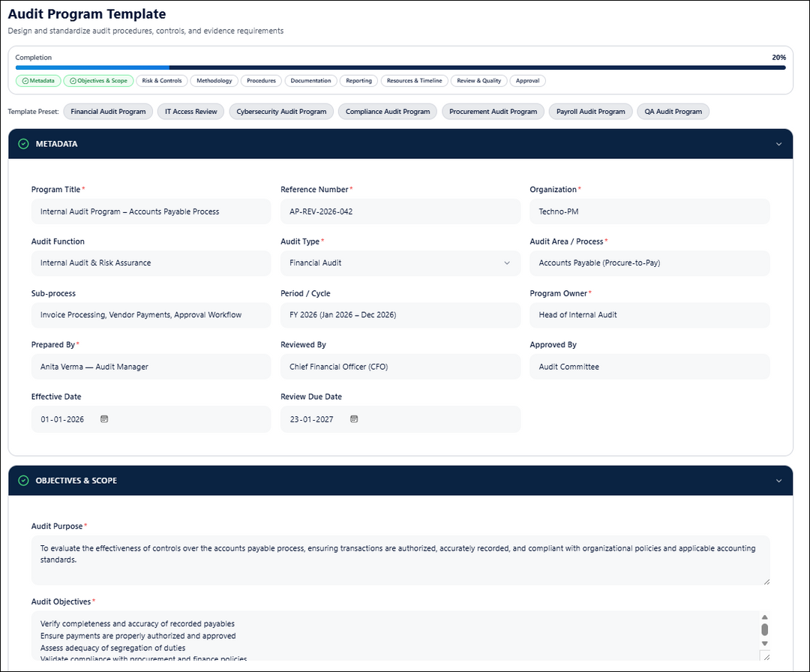Click the Template Preset label

point(33,112)
